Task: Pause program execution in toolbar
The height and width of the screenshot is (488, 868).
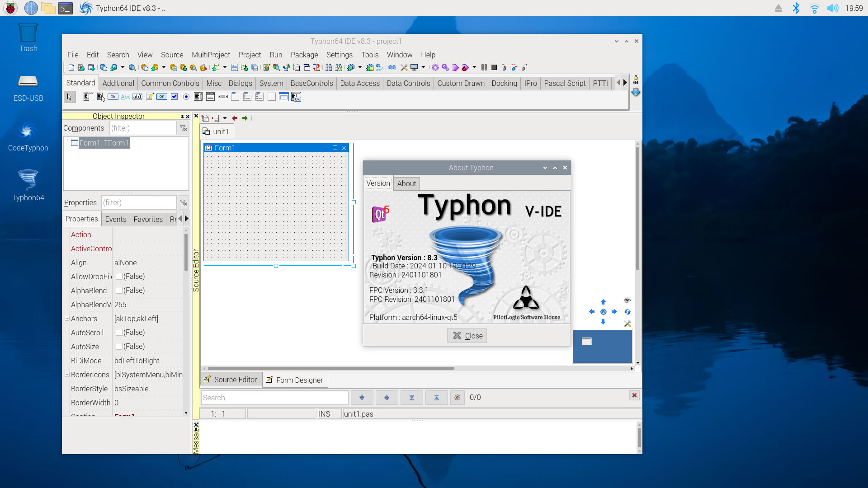Action: 484,68
